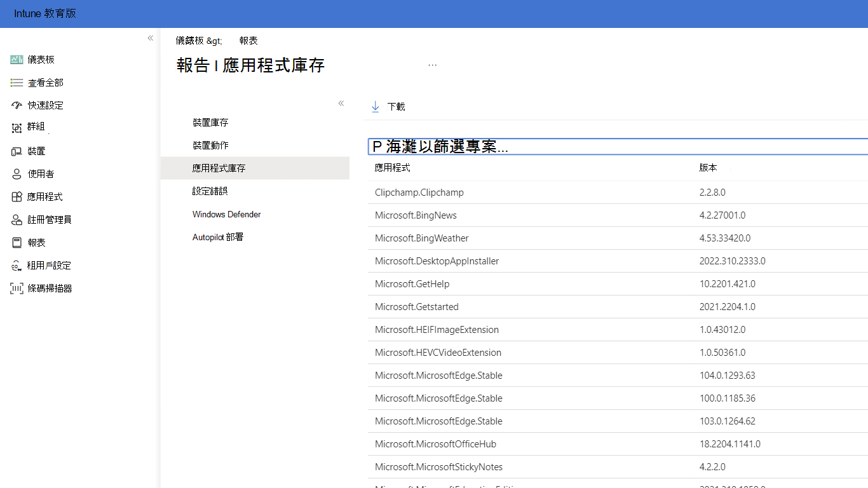The height and width of the screenshot is (488, 868).
Task: Select the Clipchamp.Clipchamp row
Action: tap(618, 193)
